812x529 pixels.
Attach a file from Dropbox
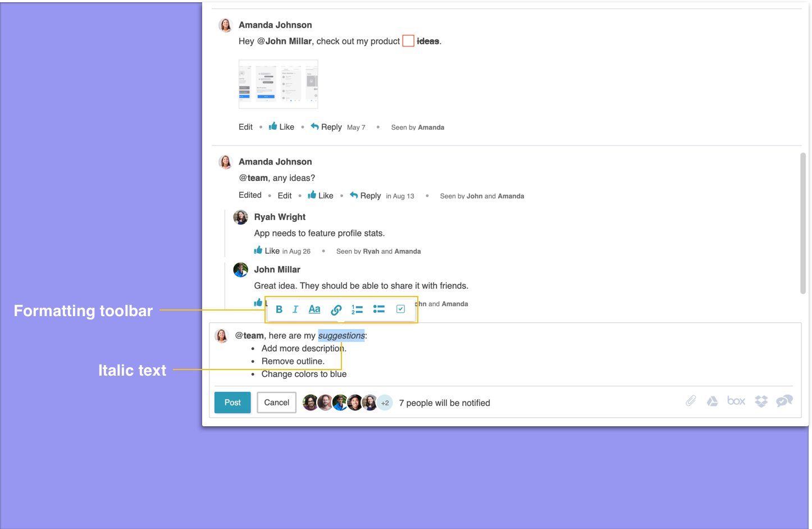(761, 401)
